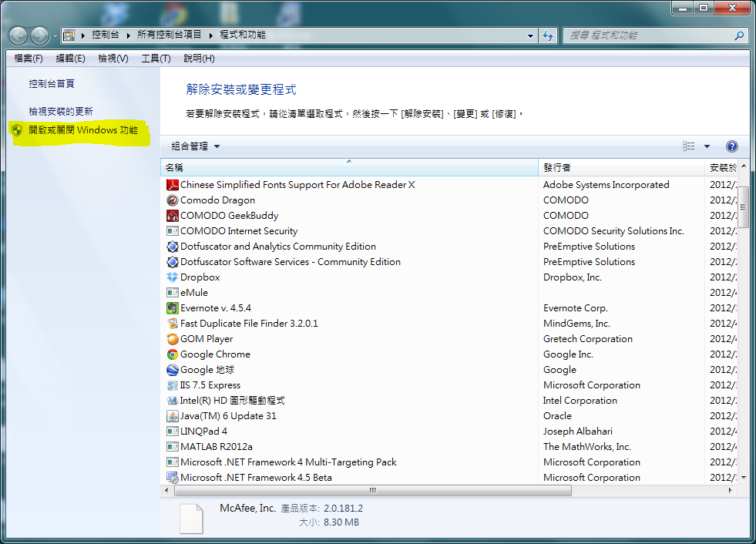
Task: Expand breadcrumb arrow before 控制台
Action: [x=83, y=35]
